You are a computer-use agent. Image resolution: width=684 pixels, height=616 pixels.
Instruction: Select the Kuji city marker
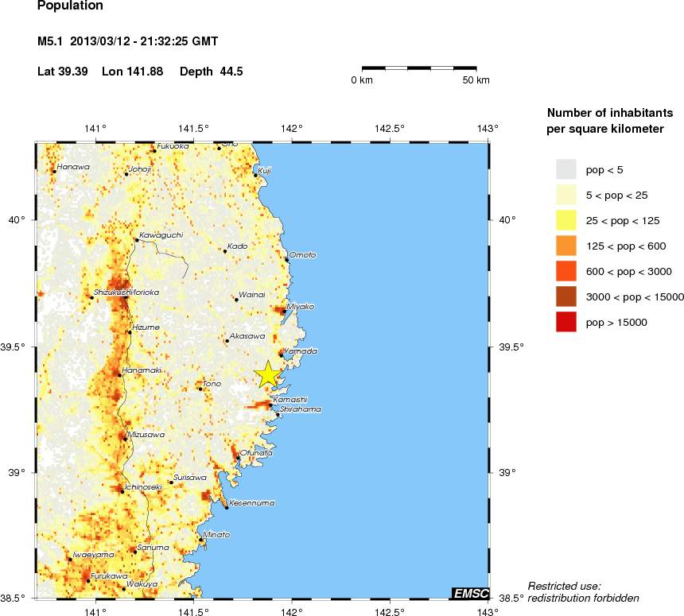255,175
